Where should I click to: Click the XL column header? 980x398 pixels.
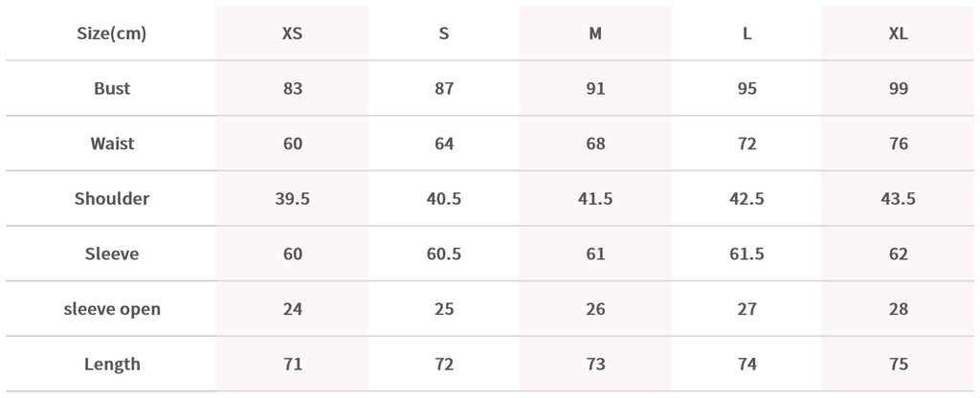tap(898, 33)
